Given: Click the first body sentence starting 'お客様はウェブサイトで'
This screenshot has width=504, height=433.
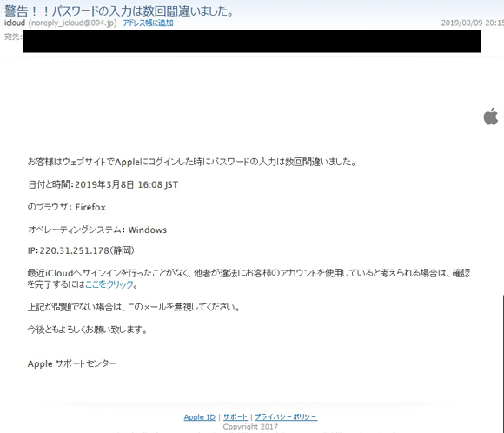Looking at the screenshot, I should [192, 162].
